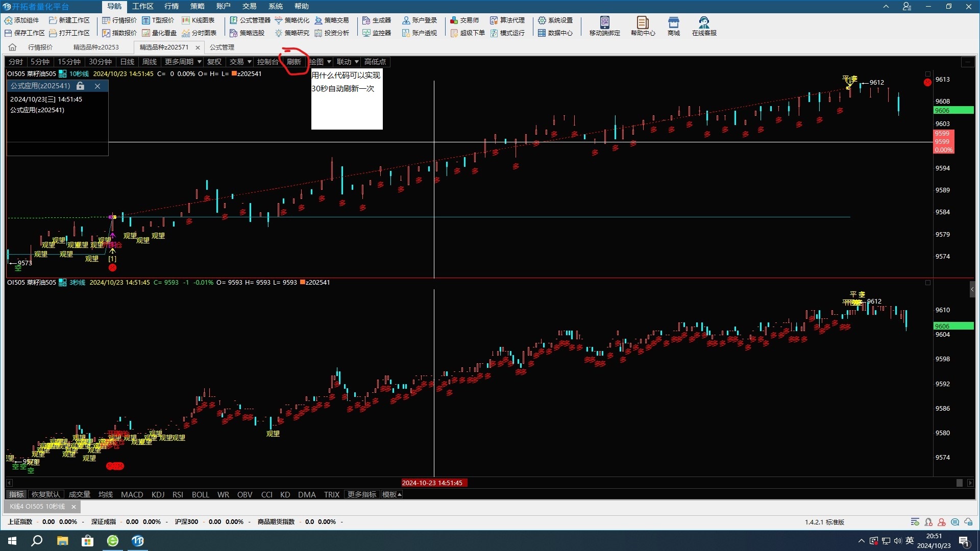Open 策略优化 strategy optimization icon
The height and width of the screenshot is (551, 980).
[279, 20]
